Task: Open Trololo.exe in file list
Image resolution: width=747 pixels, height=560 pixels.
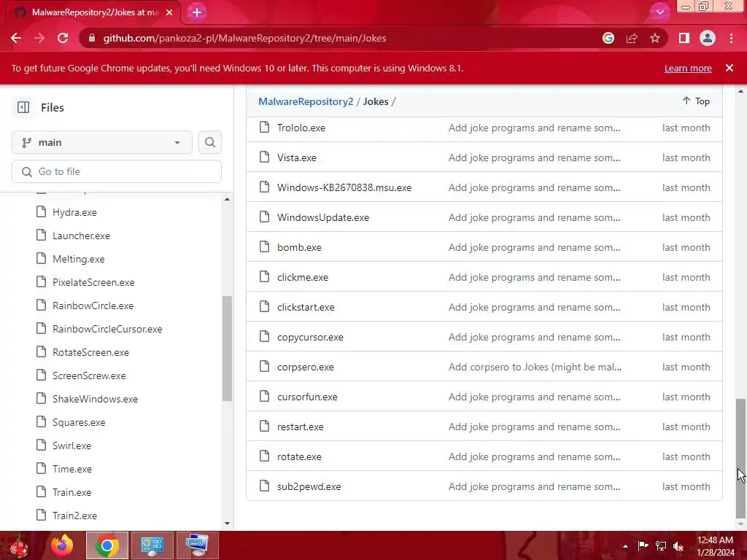Action: (x=301, y=128)
